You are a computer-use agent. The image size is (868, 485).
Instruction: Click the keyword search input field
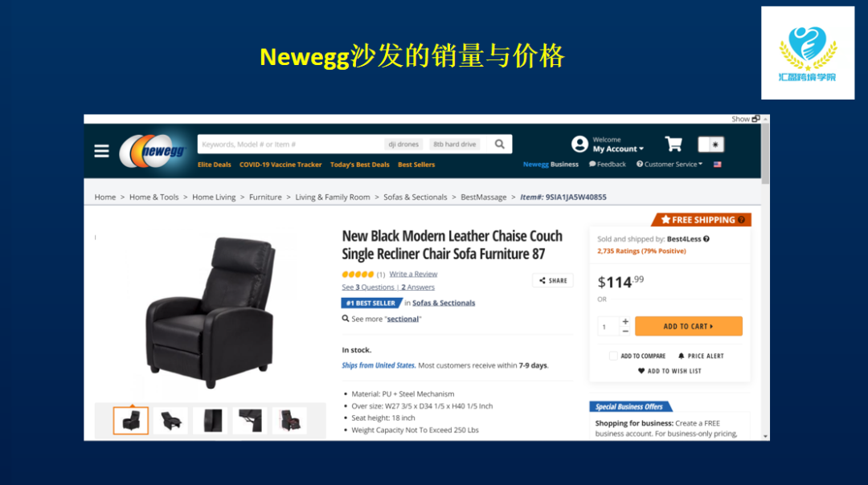tap(291, 145)
